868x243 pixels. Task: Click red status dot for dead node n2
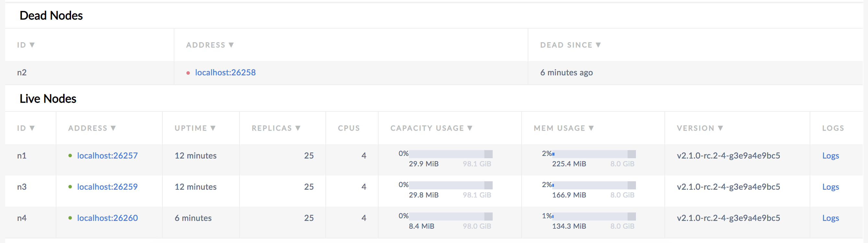188,73
